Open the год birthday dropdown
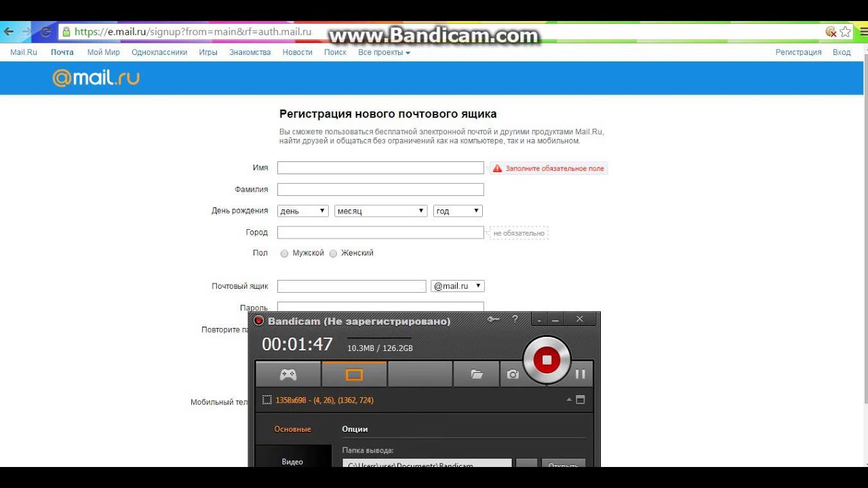The image size is (868, 488). point(458,211)
